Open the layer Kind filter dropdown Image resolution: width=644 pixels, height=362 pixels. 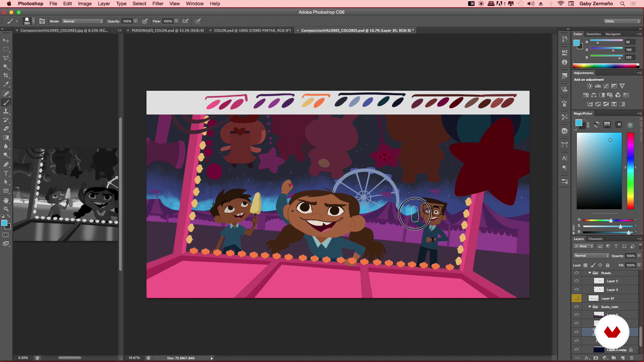pyautogui.click(x=583, y=246)
